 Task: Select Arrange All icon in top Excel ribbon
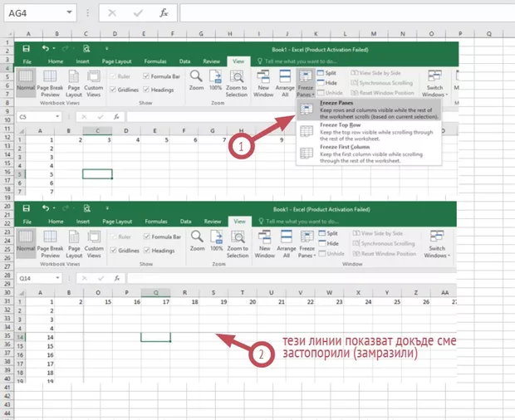[x=286, y=81]
